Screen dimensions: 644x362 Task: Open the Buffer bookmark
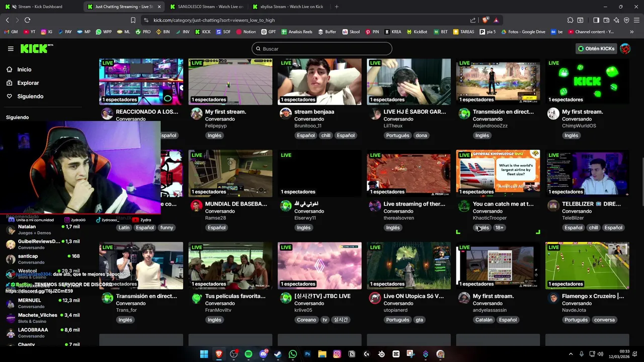(x=327, y=32)
